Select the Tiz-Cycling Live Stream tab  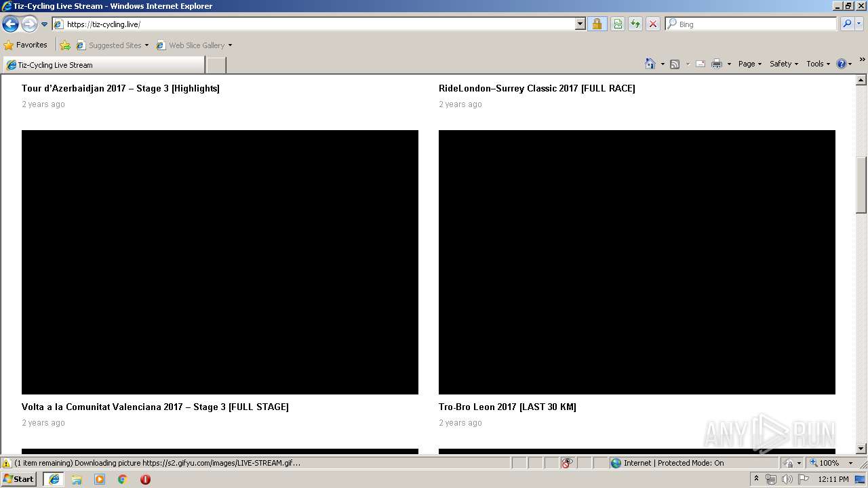103,65
